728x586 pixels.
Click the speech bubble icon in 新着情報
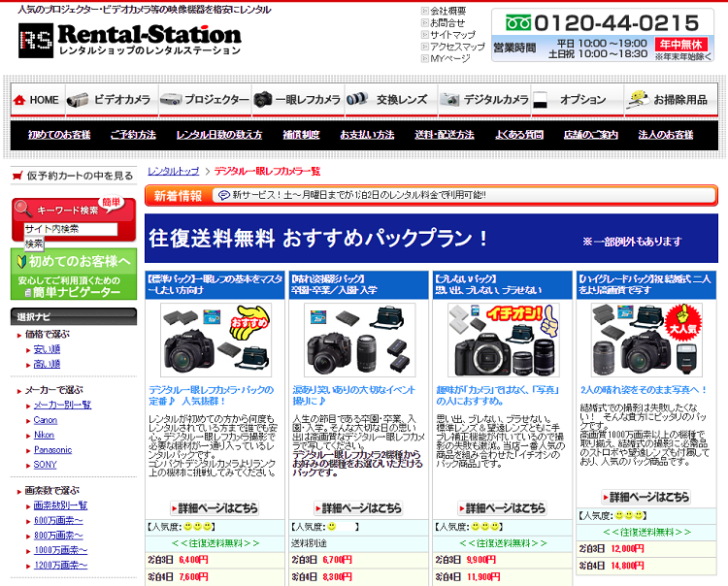pos(224,195)
